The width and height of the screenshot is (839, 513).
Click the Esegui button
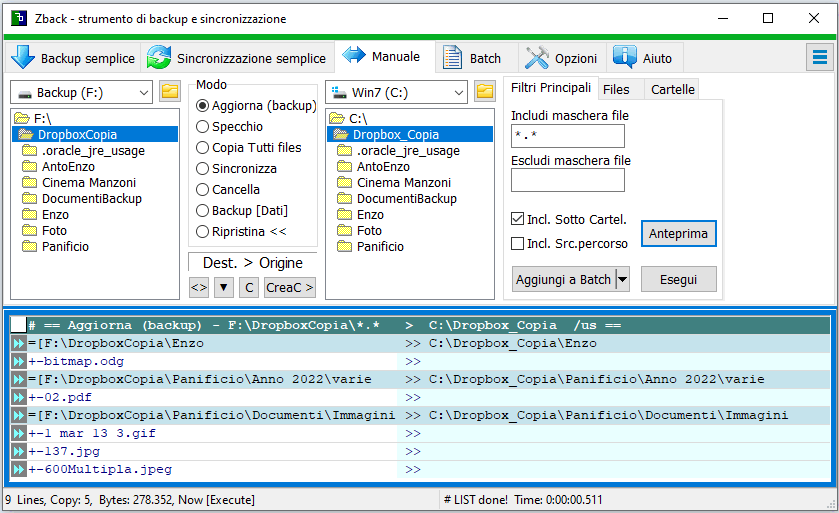pos(678,279)
